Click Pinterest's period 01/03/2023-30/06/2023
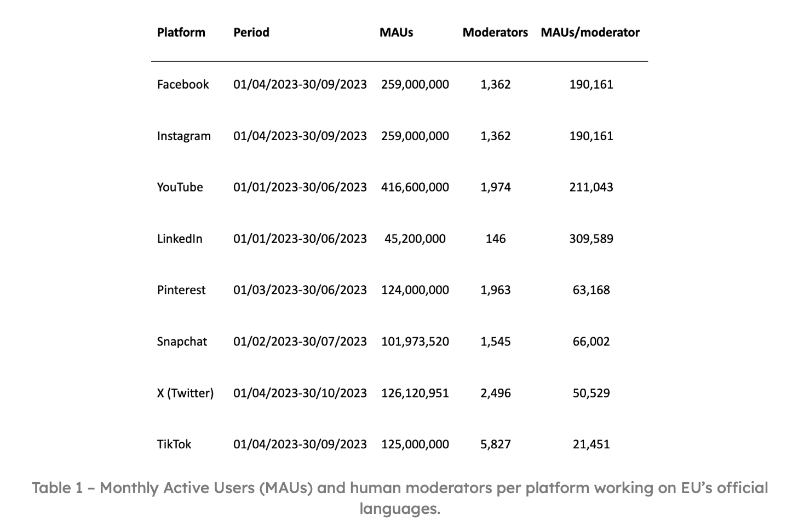 point(300,290)
